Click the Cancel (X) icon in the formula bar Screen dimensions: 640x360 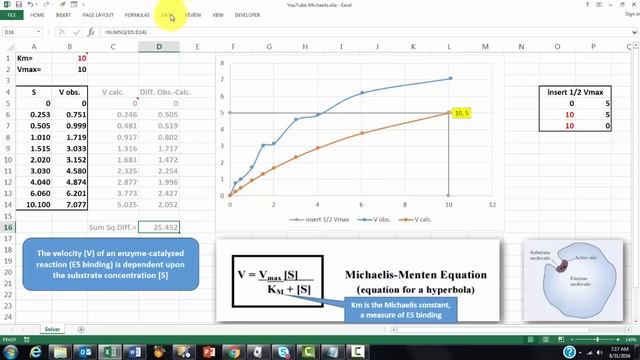(62, 32)
